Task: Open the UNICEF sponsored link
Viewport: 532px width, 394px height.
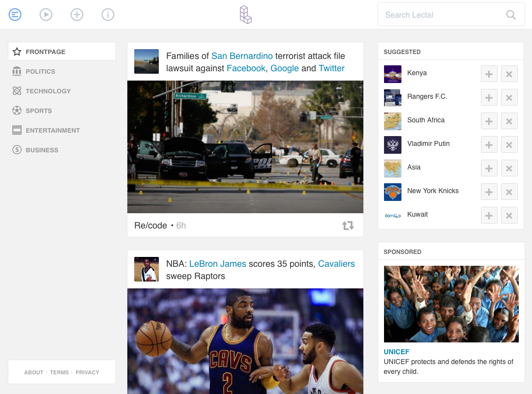Action: [396, 352]
